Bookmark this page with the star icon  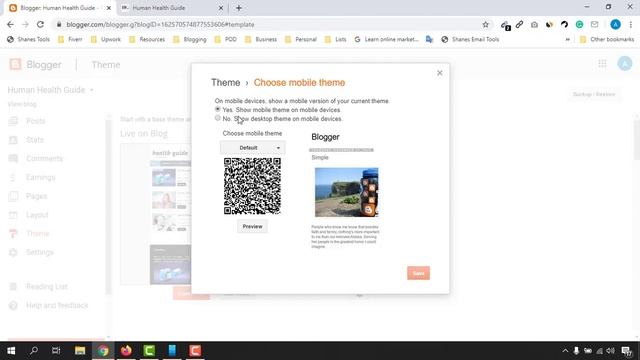click(x=485, y=24)
